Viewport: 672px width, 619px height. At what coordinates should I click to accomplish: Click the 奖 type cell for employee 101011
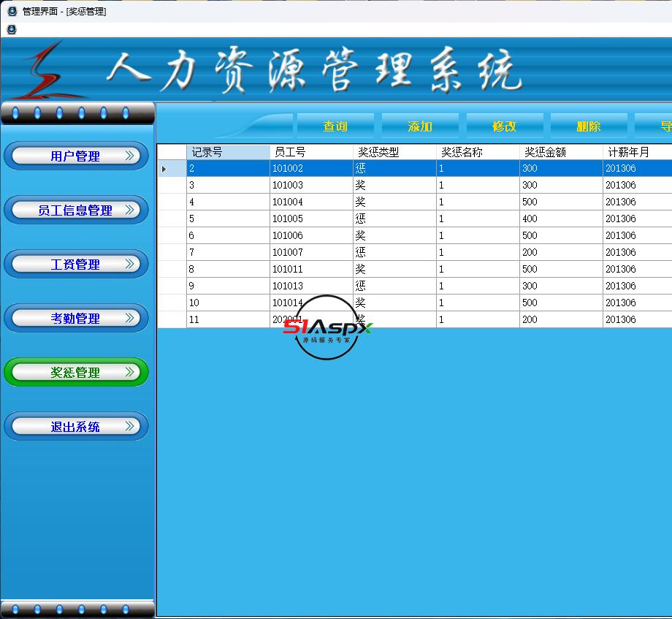[x=394, y=269]
